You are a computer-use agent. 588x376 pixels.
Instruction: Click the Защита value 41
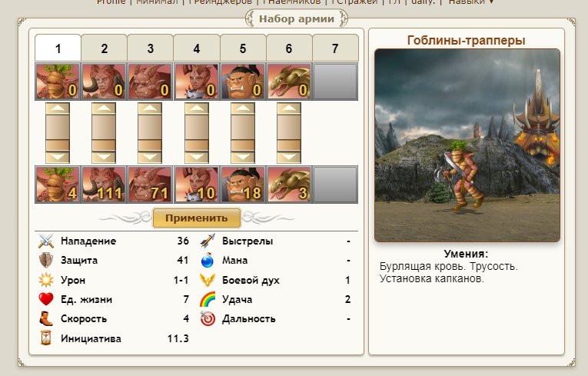(x=183, y=260)
